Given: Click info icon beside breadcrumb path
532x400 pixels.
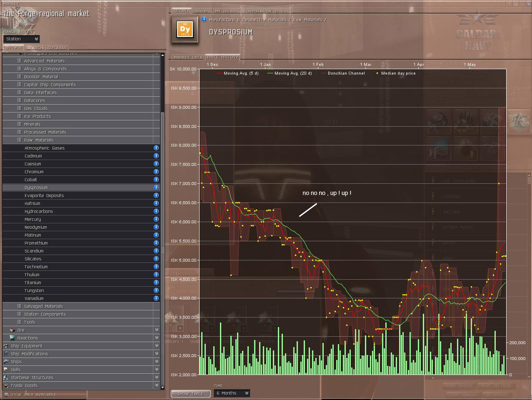Looking at the screenshot, I should tap(204, 19).
